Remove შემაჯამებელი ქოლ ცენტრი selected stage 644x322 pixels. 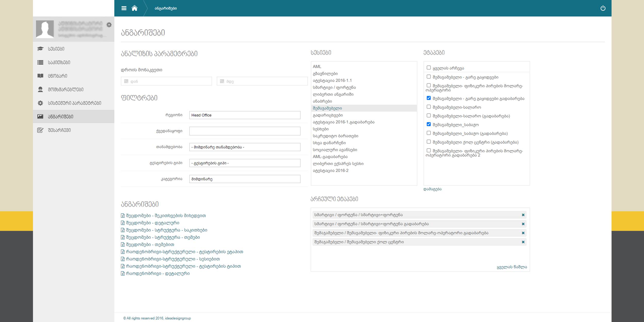coord(523,242)
